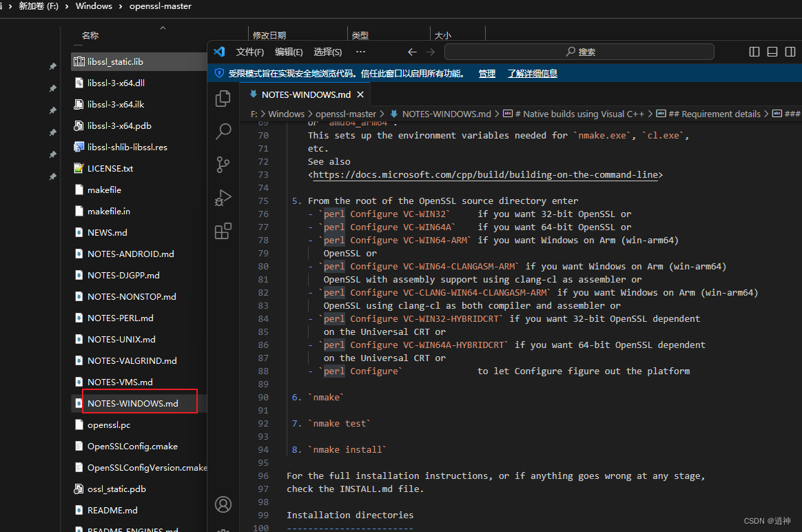Click the Requirement details breadcrumb
The width and height of the screenshot is (802, 532).
[714, 114]
